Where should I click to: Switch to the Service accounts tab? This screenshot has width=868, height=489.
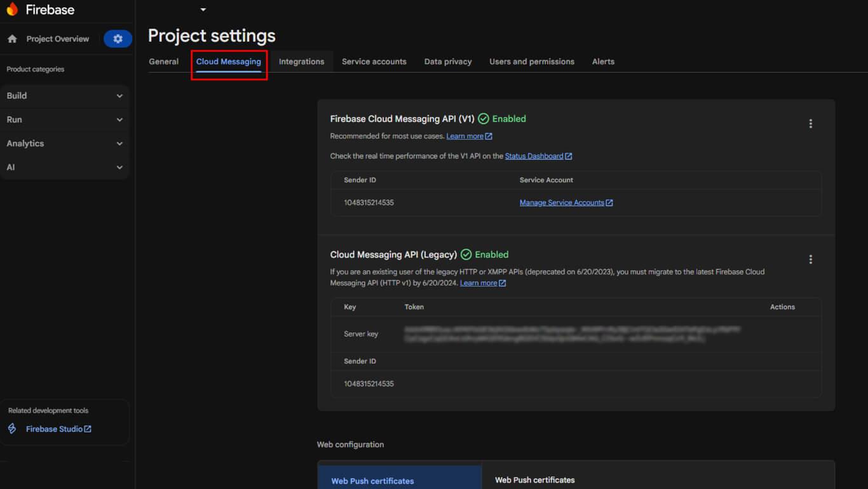point(374,62)
